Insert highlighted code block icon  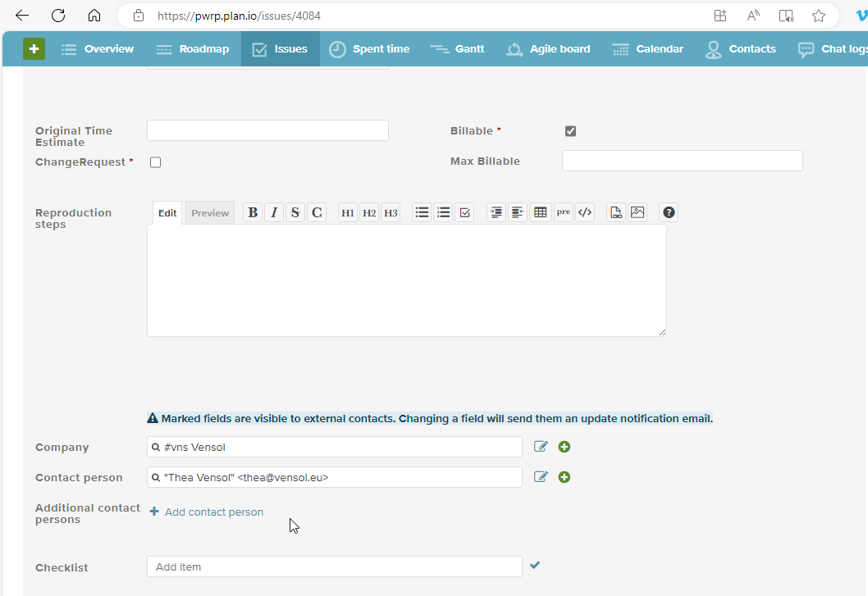coord(585,212)
